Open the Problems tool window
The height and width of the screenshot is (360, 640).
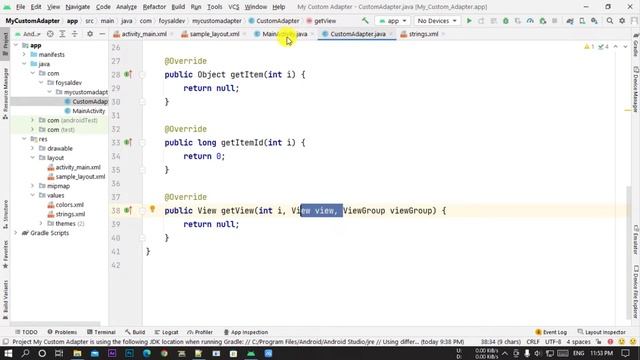click(x=62, y=332)
